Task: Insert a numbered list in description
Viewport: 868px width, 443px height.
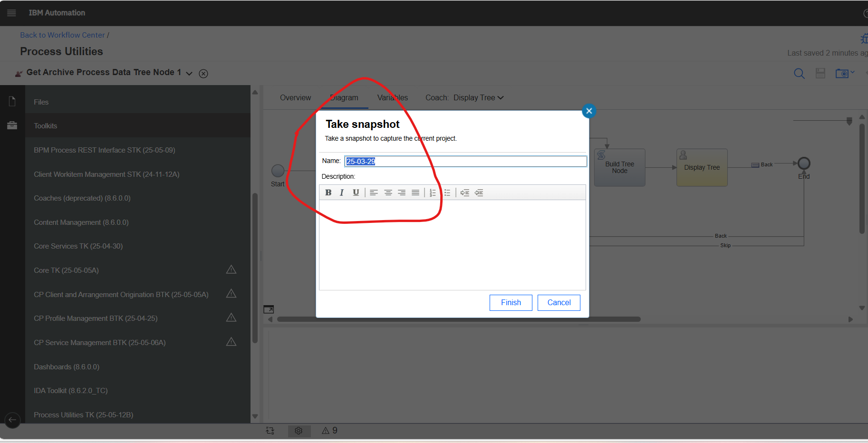Action: click(x=433, y=193)
